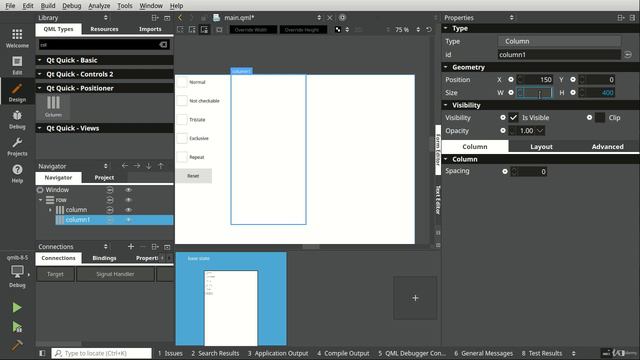The height and width of the screenshot is (360, 640).
Task: Close the main.qml document
Action: pos(330,18)
